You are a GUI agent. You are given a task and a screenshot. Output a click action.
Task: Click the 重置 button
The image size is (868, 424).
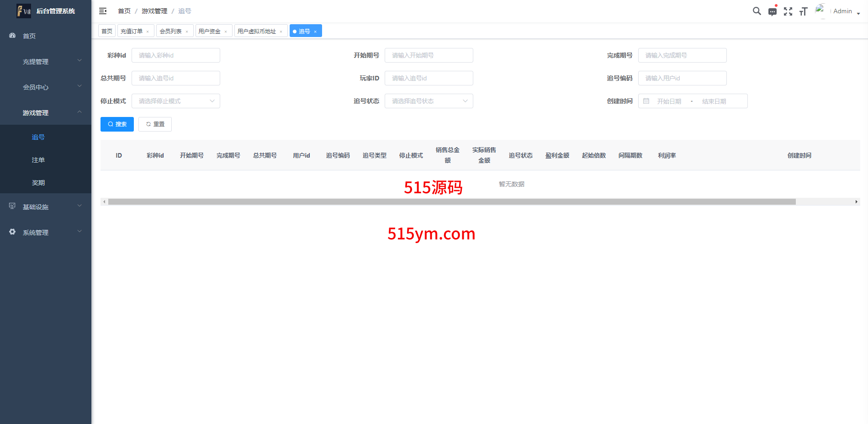155,124
